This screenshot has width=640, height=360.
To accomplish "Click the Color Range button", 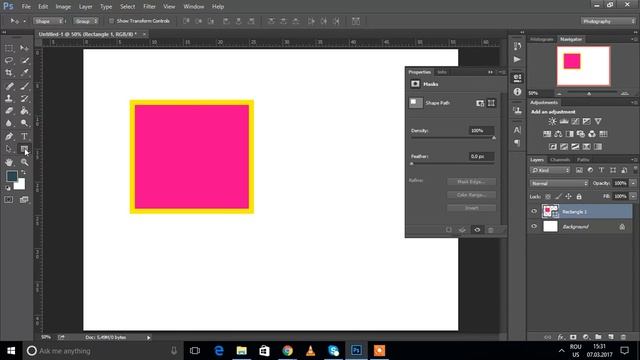I will [x=471, y=195].
